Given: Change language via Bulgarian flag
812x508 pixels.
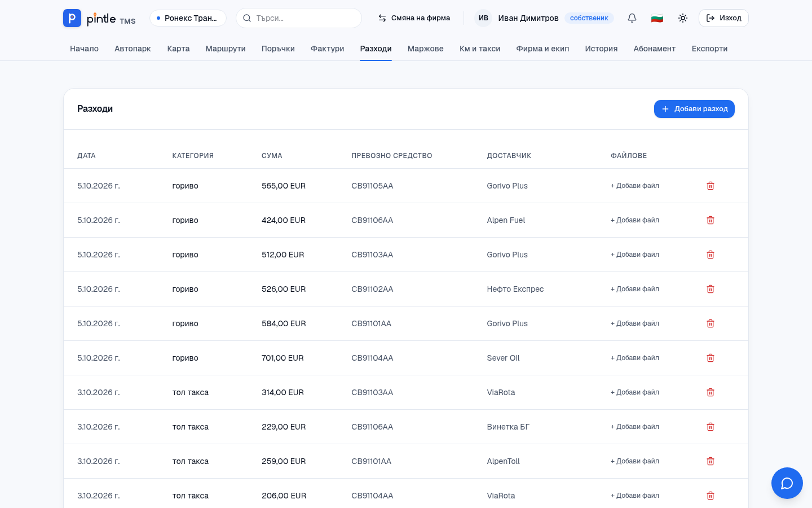Looking at the screenshot, I should click(657, 18).
